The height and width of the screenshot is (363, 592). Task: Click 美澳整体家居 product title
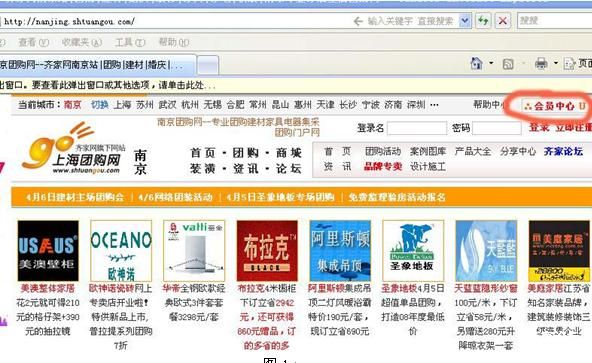48,289
